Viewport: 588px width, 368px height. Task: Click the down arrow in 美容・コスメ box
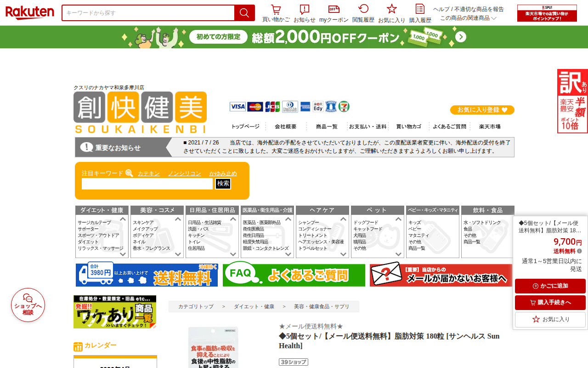178,254
